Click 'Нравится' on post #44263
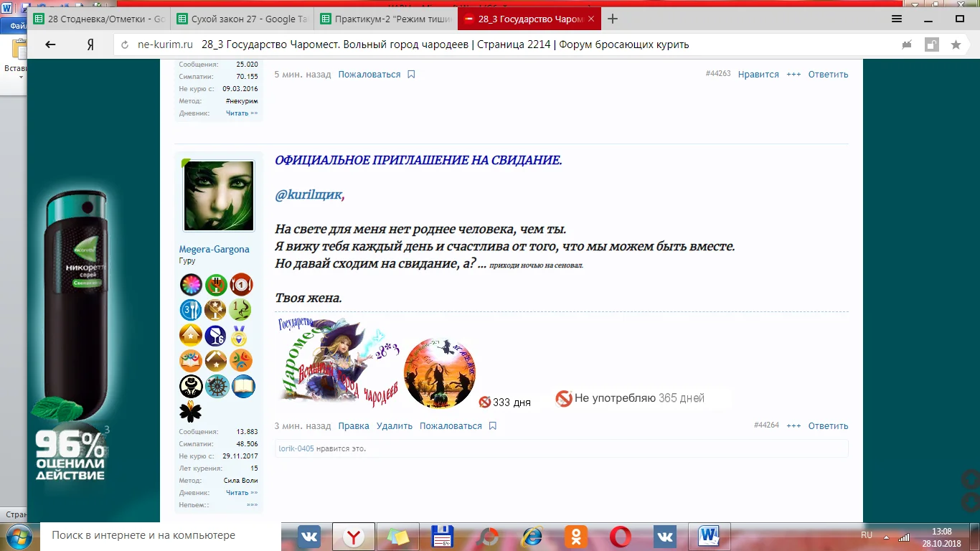 (758, 75)
